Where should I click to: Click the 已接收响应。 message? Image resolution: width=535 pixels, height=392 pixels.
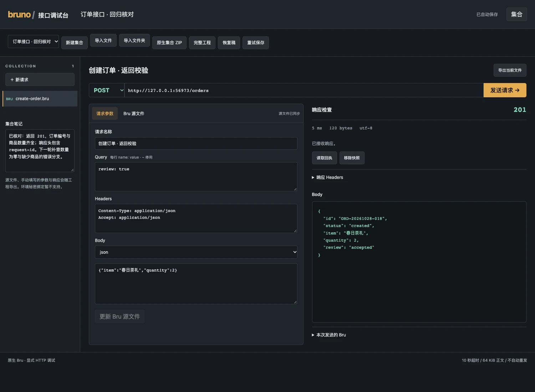point(324,144)
